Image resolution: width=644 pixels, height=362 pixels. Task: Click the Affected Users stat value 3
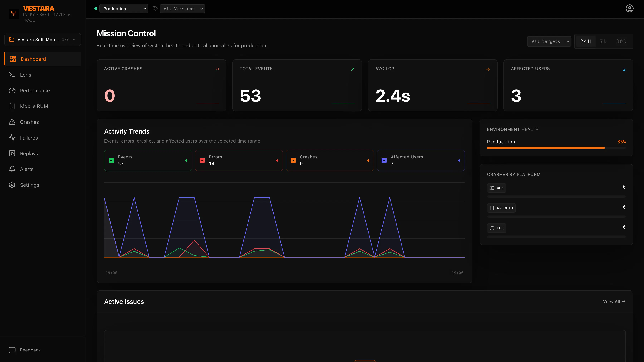point(516,96)
